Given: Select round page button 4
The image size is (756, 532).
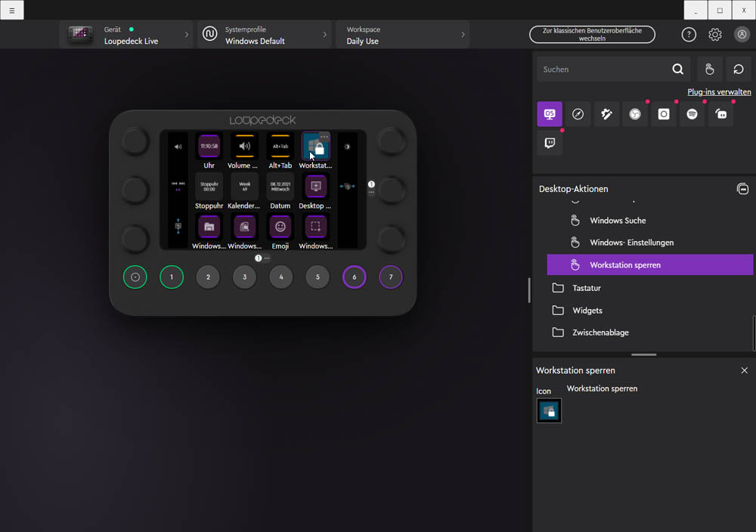Looking at the screenshot, I should (x=281, y=277).
